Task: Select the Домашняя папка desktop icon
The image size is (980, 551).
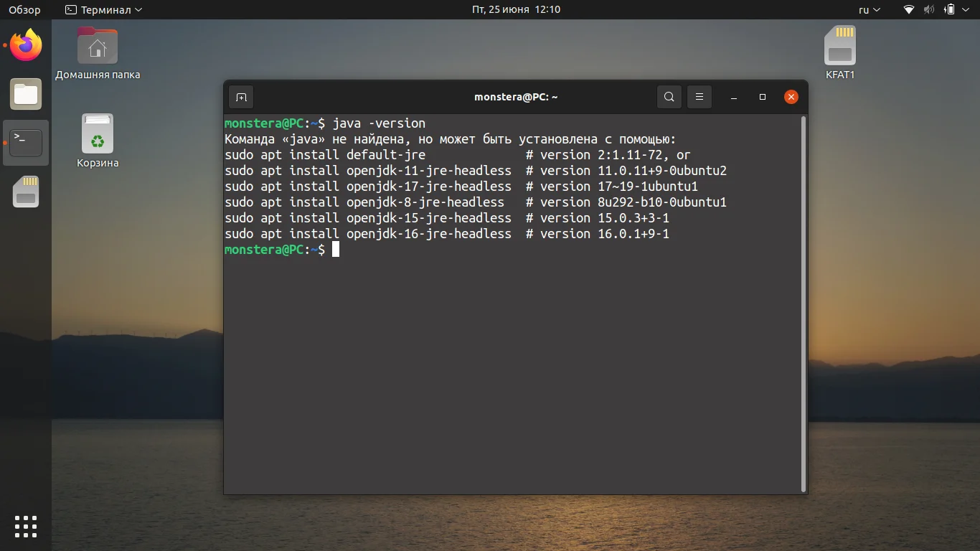Action: pyautogui.click(x=98, y=53)
